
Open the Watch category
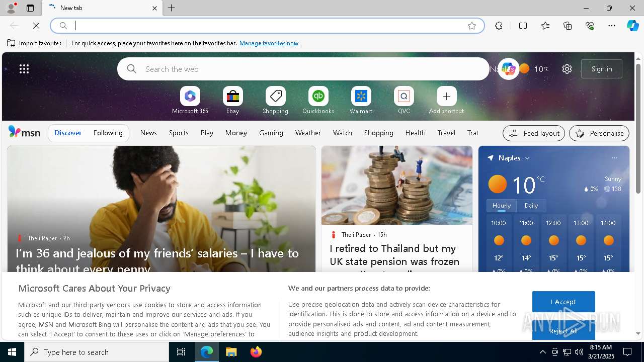coord(343,133)
